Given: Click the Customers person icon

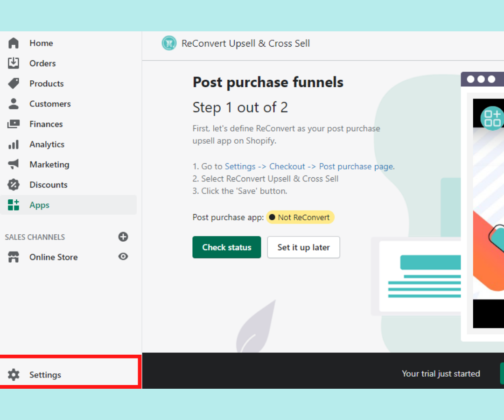Looking at the screenshot, I should pos(14,104).
